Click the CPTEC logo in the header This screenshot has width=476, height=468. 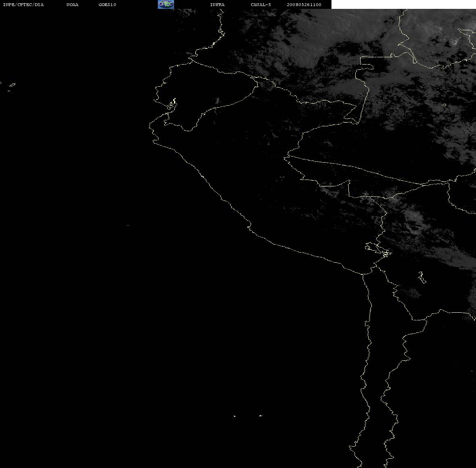point(166,4)
